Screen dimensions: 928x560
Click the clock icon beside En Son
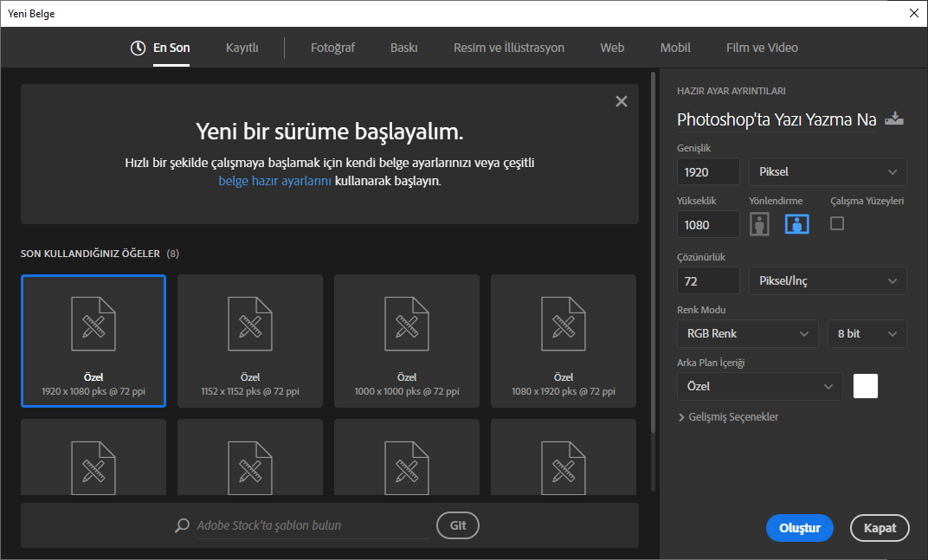click(138, 48)
